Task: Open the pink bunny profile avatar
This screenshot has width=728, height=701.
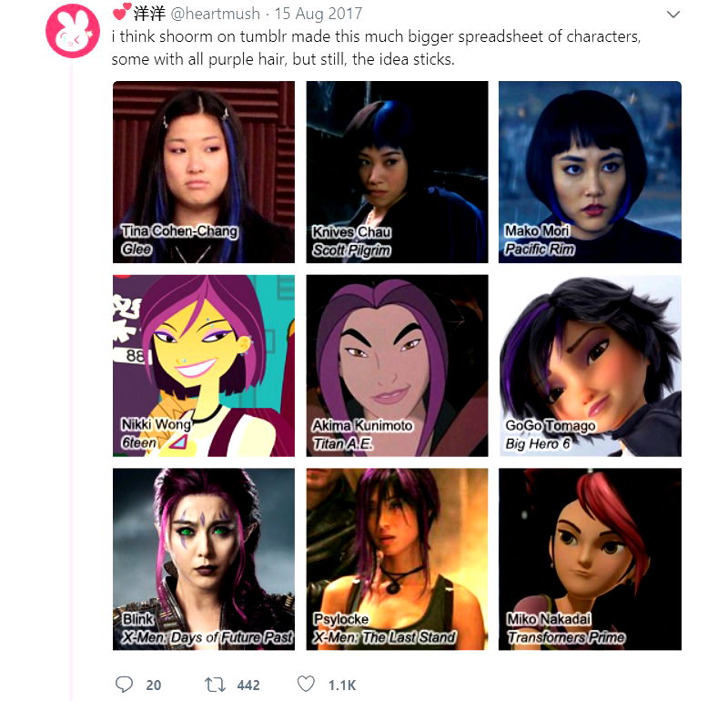Action: [73, 31]
